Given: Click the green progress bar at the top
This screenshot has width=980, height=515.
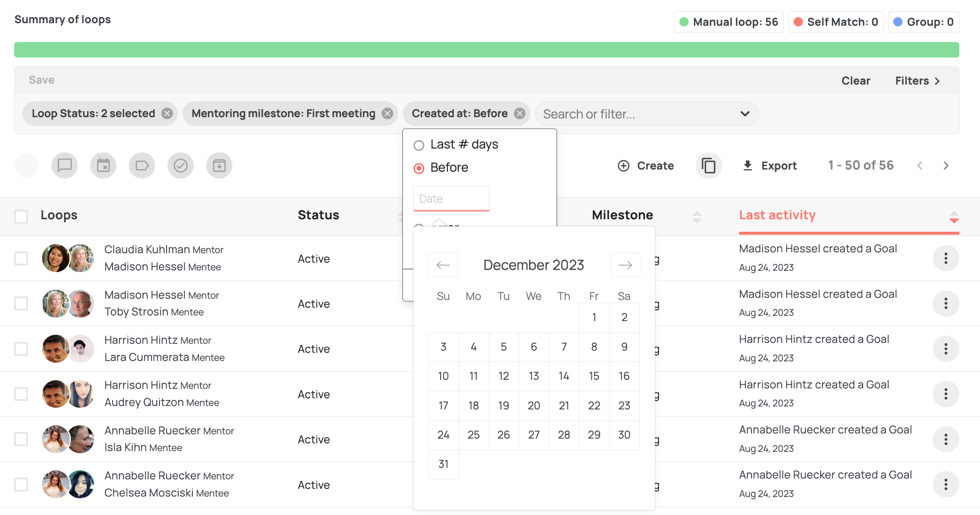Looking at the screenshot, I should tap(490, 50).
